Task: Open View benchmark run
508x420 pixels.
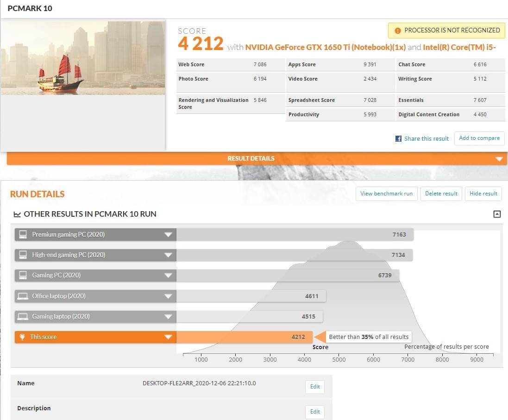Action: pyautogui.click(x=387, y=194)
